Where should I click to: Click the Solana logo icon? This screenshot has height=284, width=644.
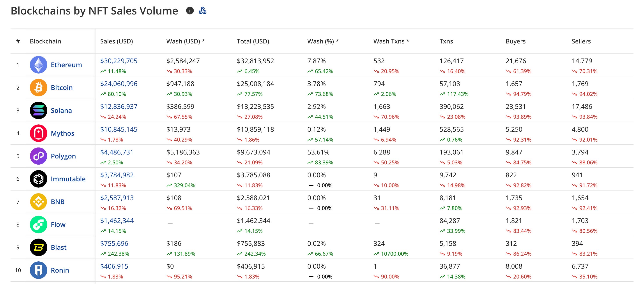pyautogui.click(x=39, y=110)
